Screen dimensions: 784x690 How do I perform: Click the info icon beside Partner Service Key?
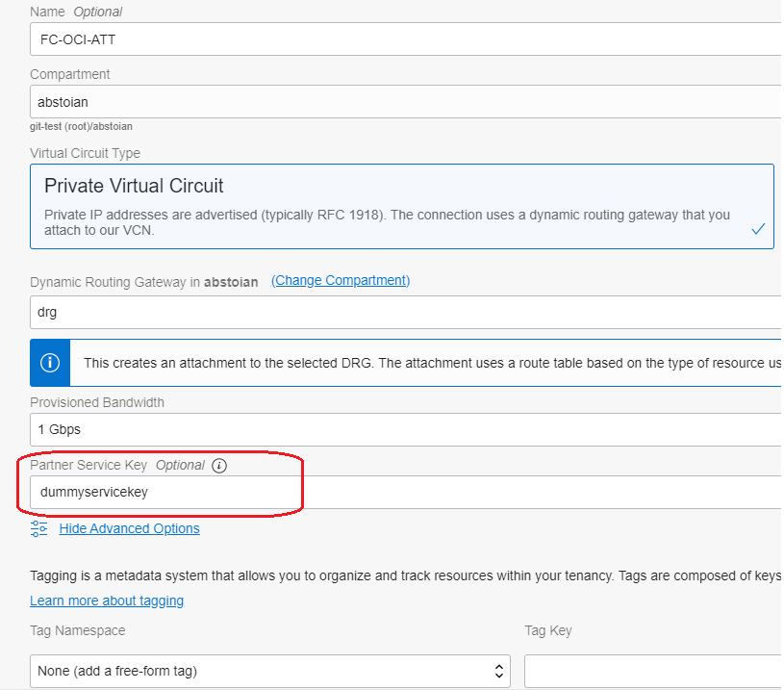(219, 466)
